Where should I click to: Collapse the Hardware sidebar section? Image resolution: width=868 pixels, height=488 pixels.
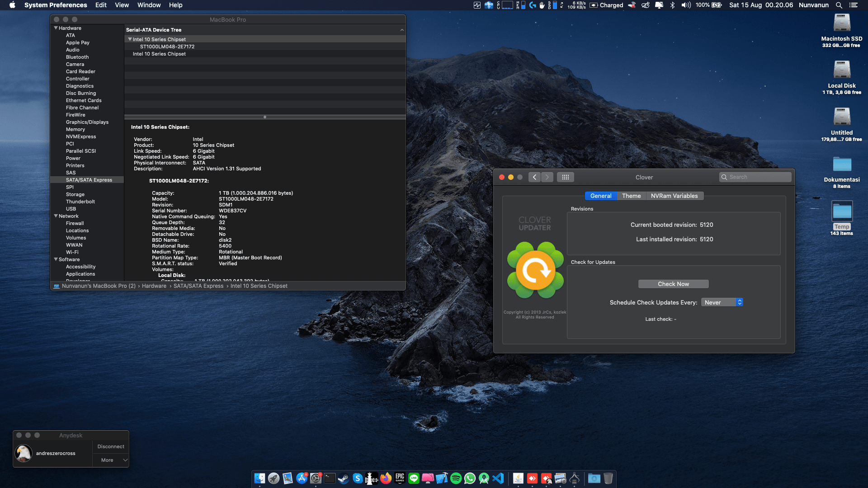pos(56,28)
